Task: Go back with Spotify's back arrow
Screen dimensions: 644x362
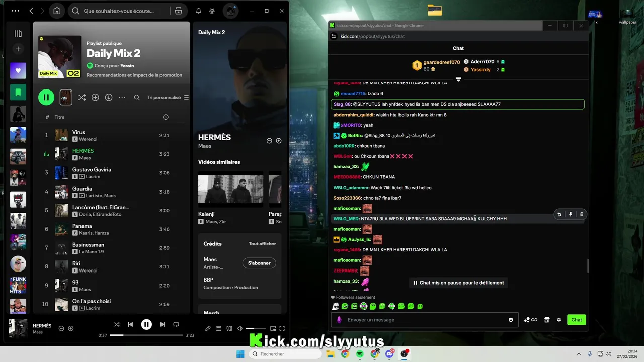Action: [x=31, y=11]
